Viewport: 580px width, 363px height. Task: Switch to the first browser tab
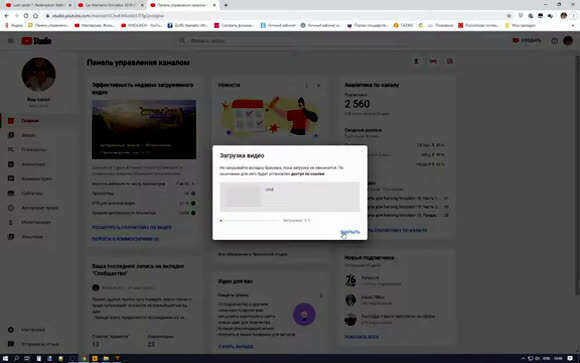point(37,5)
